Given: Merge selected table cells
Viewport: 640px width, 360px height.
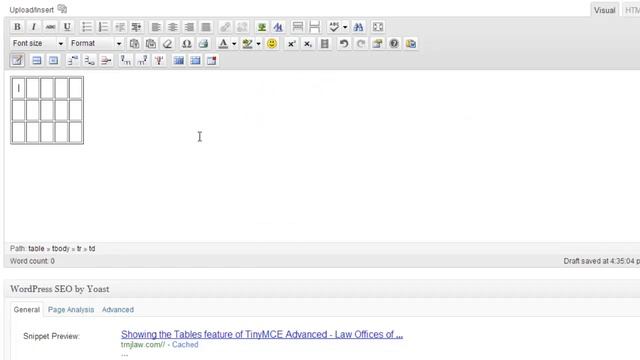Looking at the screenshot, I should pyautogui.click(x=195, y=60).
